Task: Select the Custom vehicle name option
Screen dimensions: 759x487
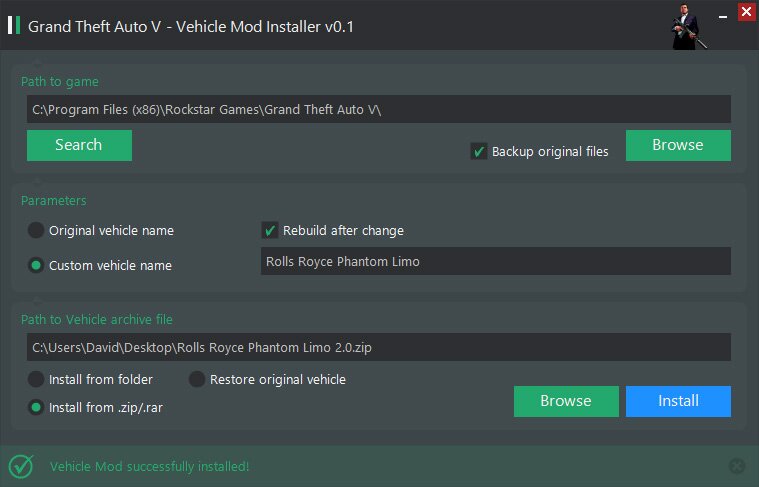Action: pos(36,265)
